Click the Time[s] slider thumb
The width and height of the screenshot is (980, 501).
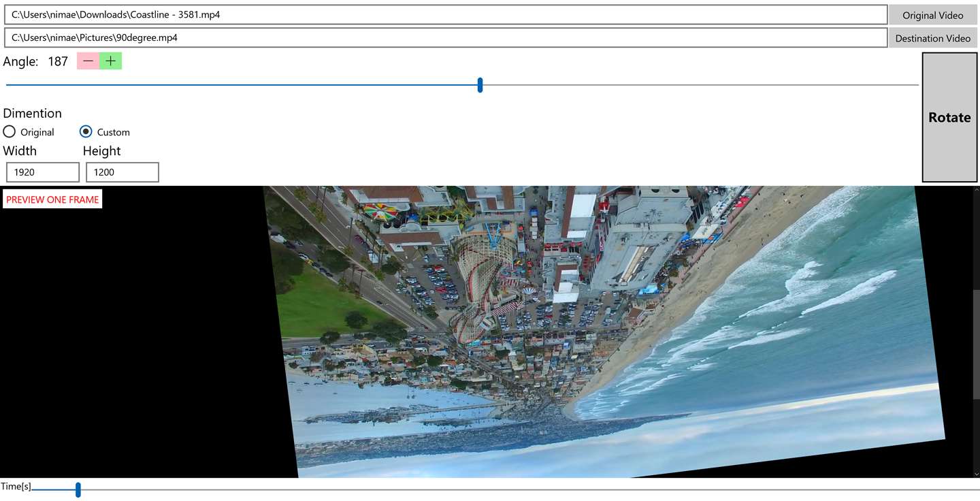tap(78, 489)
